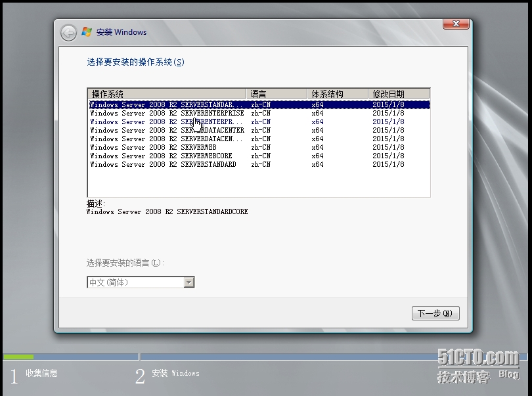Click step 2 安装 Windows label
Image resolution: width=532 pixels, height=396 pixels.
point(175,373)
